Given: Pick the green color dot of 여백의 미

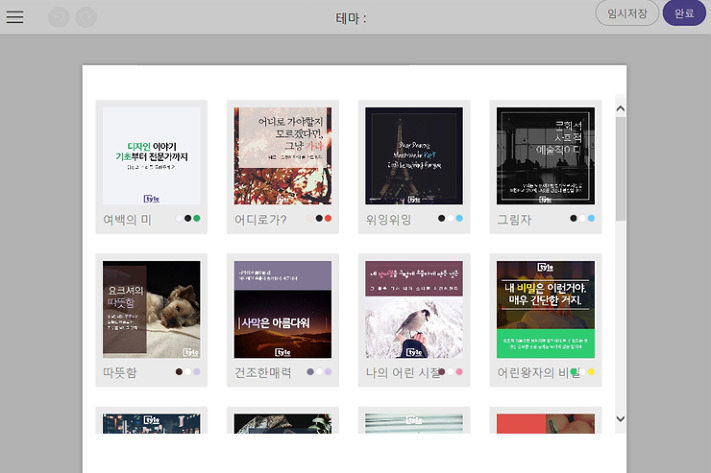Looking at the screenshot, I should pyautogui.click(x=197, y=218).
